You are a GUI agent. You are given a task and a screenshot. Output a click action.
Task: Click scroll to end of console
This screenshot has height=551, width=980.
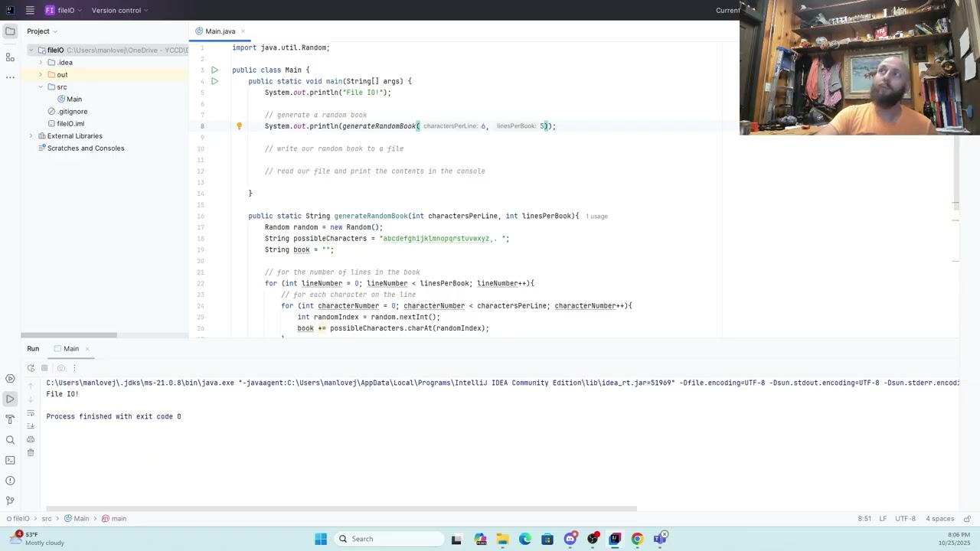(31, 426)
